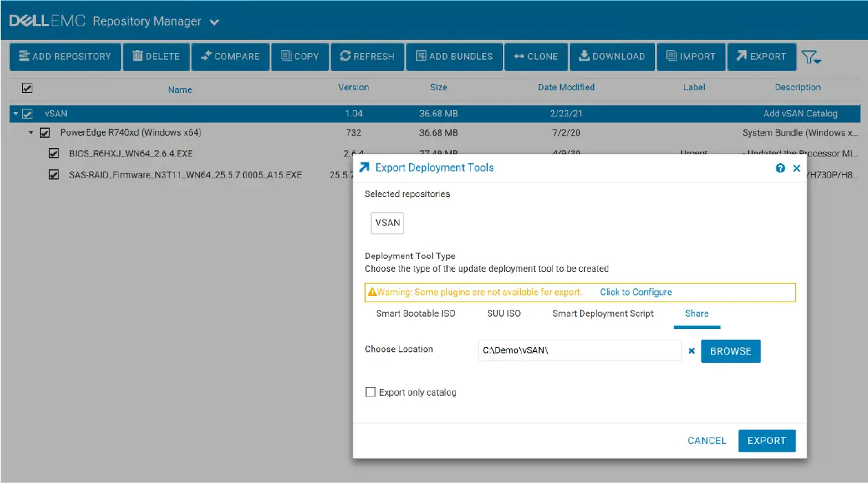868x484 pixels.
Task: Click the Add vSAN Catalog description cell
Action: click(800, 114)
